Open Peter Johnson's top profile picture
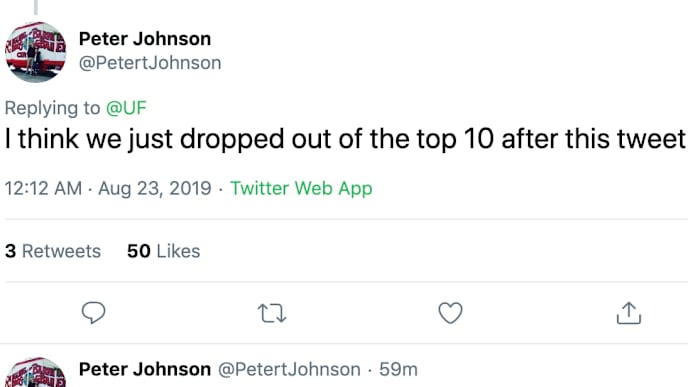This screenshot has height=387, width=688. [x=36, y=52]
